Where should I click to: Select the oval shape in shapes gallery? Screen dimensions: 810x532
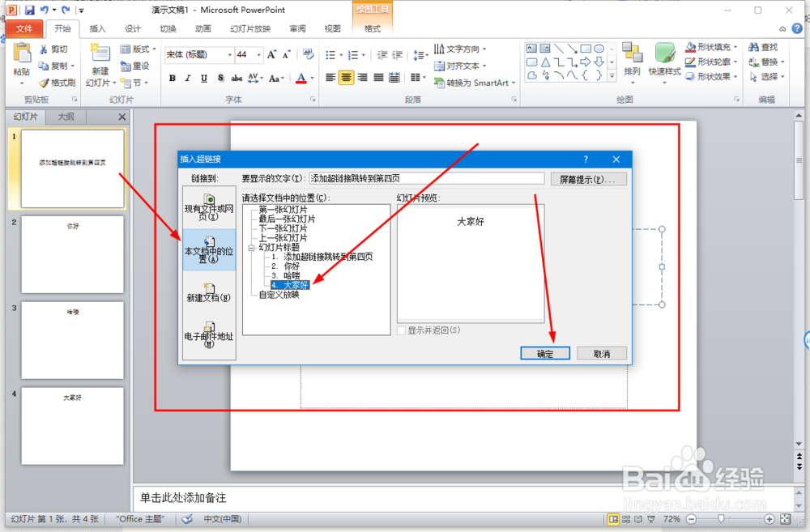pos(599,49)
